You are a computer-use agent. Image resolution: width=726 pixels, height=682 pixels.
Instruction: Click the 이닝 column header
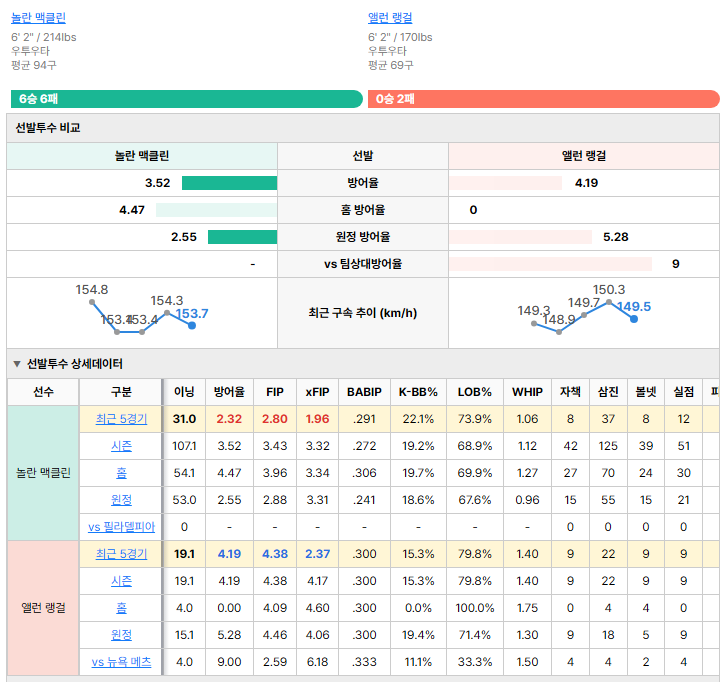click(x=184, y=392)
